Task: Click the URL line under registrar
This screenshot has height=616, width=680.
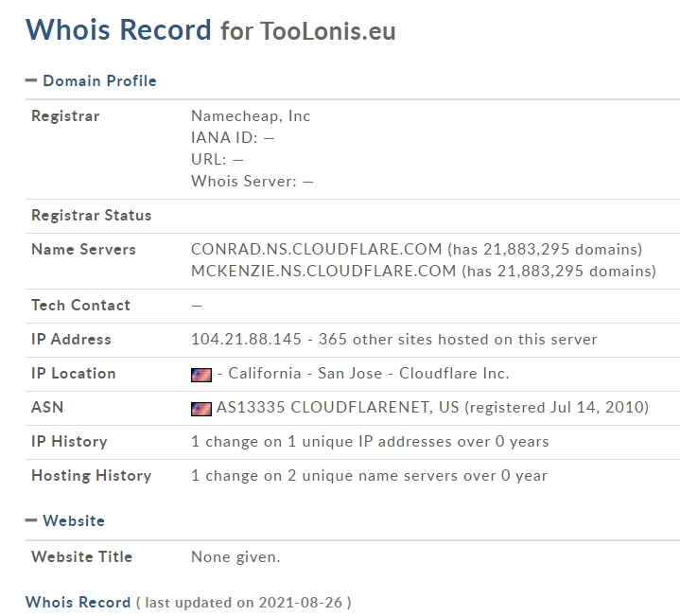Action: point(217,159)
